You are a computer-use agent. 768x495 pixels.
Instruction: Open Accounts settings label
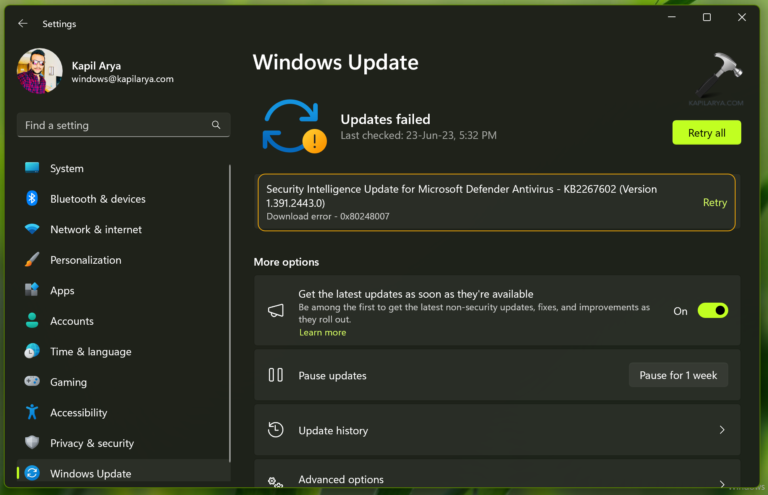[72, 321]
